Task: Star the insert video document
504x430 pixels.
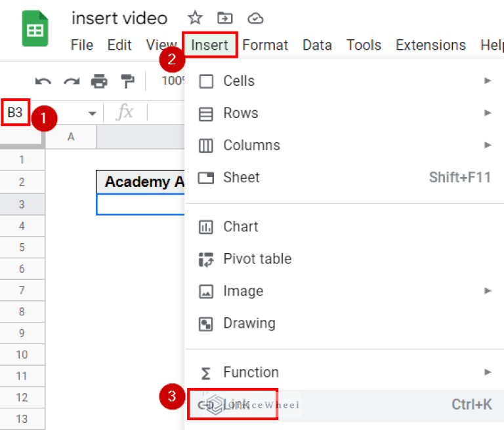Action: pyautogui.click(x=195, y=18)
